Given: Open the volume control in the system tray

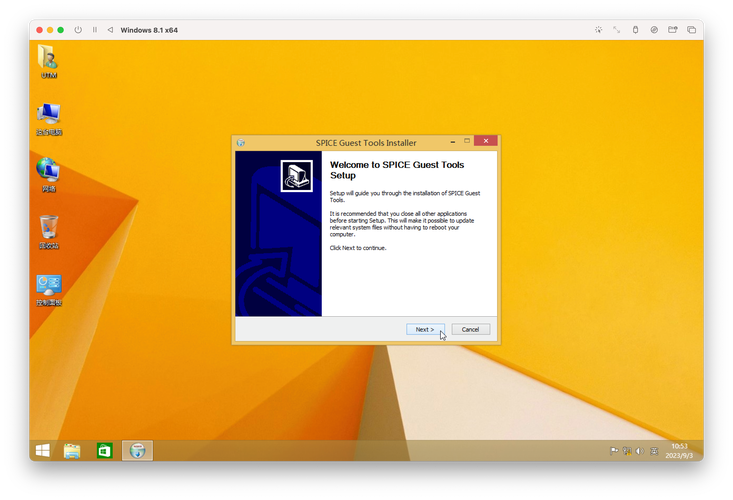Looking at the screenshot, I should pos(640,451).
